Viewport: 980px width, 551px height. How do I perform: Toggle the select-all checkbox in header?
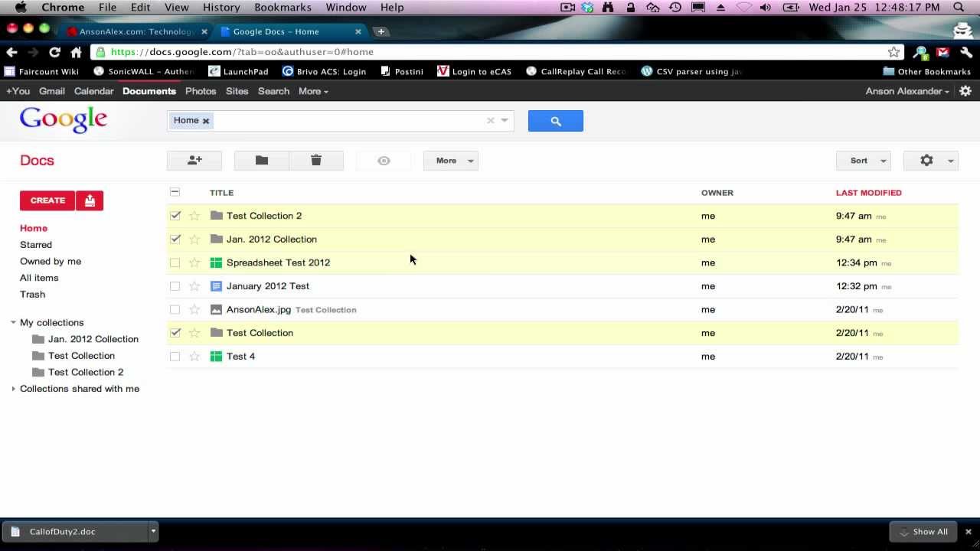tap(175, 192)
